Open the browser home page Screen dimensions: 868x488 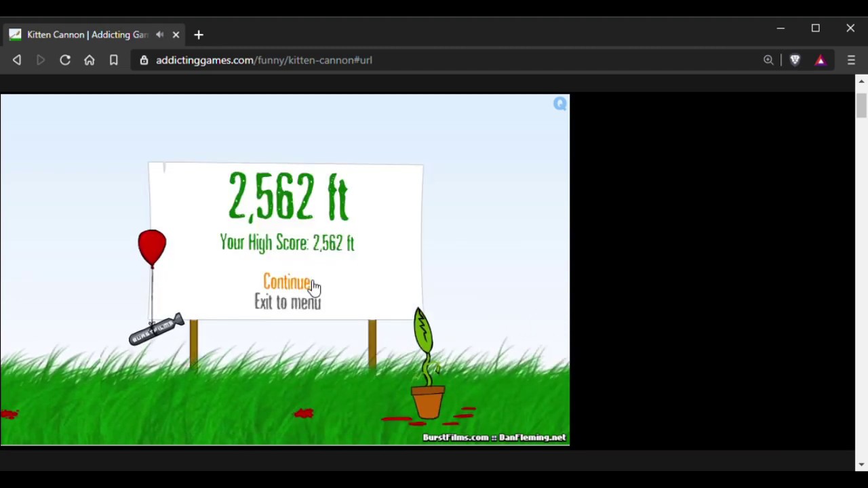click(x=90, y=60)
